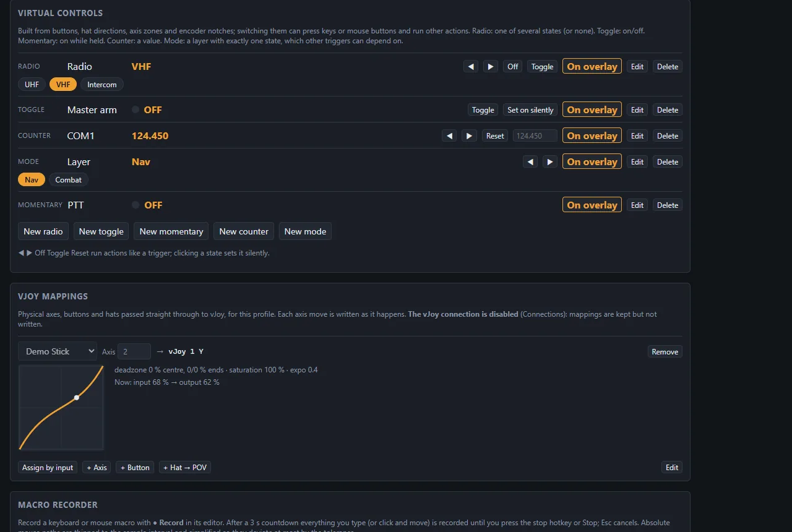The width and height of the screenshot is (792, 532).
Task: Create a New counter control
Action: pos(244,231)
